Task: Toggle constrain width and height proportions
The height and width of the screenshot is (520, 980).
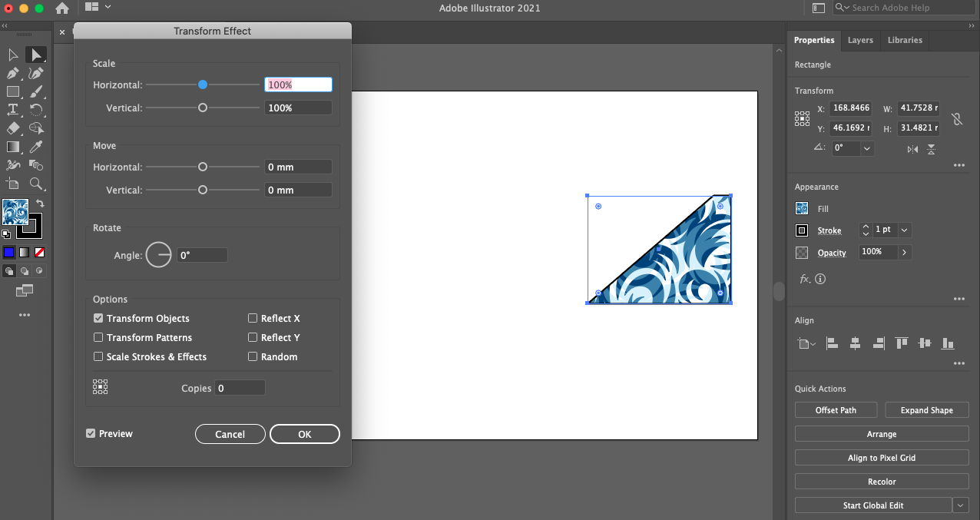Action: point(956,119)
